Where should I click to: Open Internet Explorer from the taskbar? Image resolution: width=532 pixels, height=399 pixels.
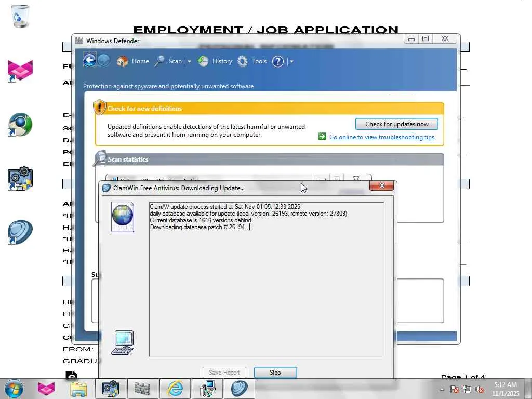175,389
